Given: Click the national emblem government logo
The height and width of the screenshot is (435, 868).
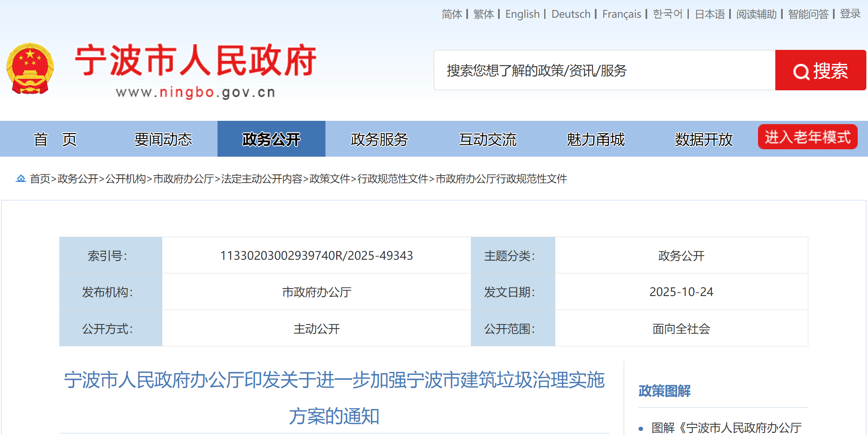Looking at the screenshot, I should [31, 68].
